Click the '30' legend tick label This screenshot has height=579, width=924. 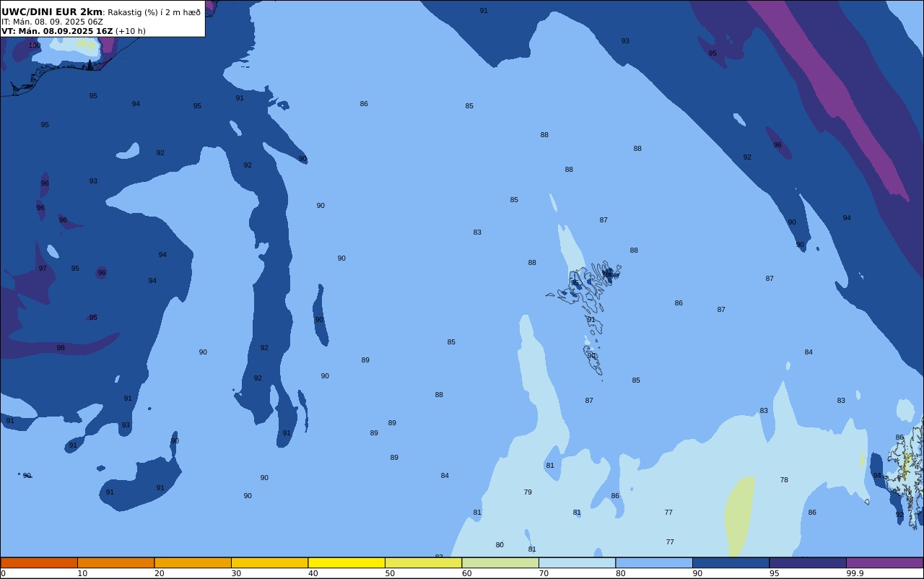(236, 573)
